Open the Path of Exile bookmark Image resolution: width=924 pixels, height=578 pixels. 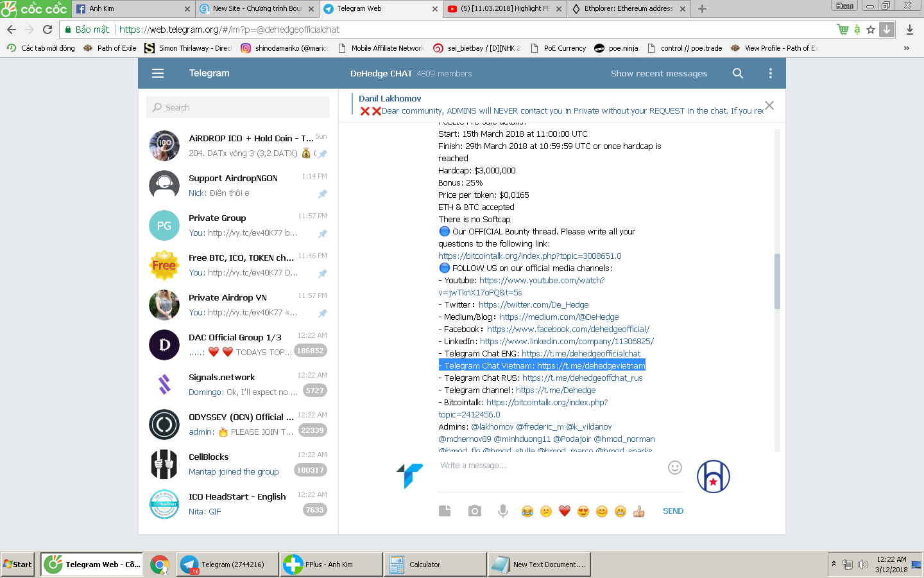click(110, 48)
